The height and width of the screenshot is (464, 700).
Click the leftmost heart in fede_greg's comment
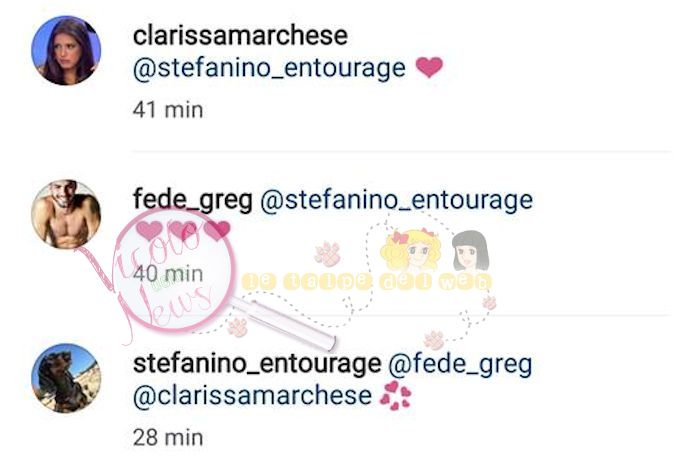click(149, 230)
